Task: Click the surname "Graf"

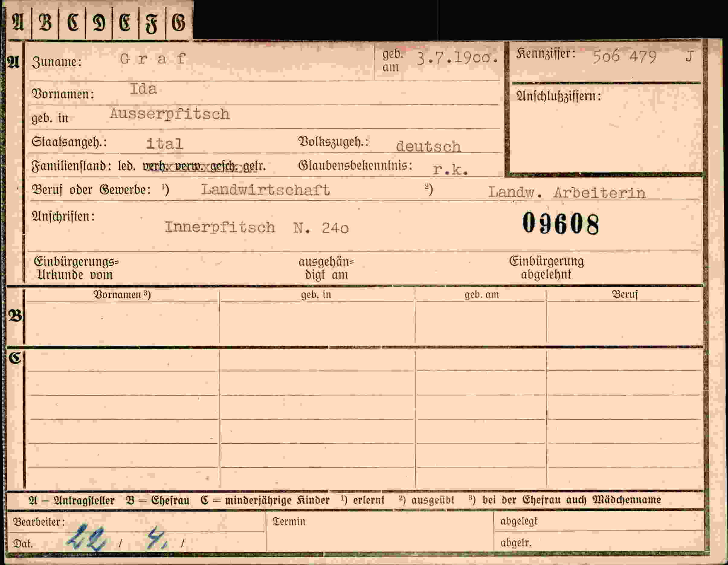Action: 153,59
